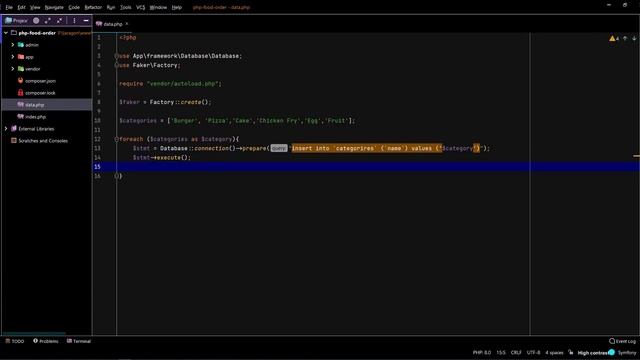Open the VCS menu
The height and width of the screenshot is (360, 640).
[140, 7]
